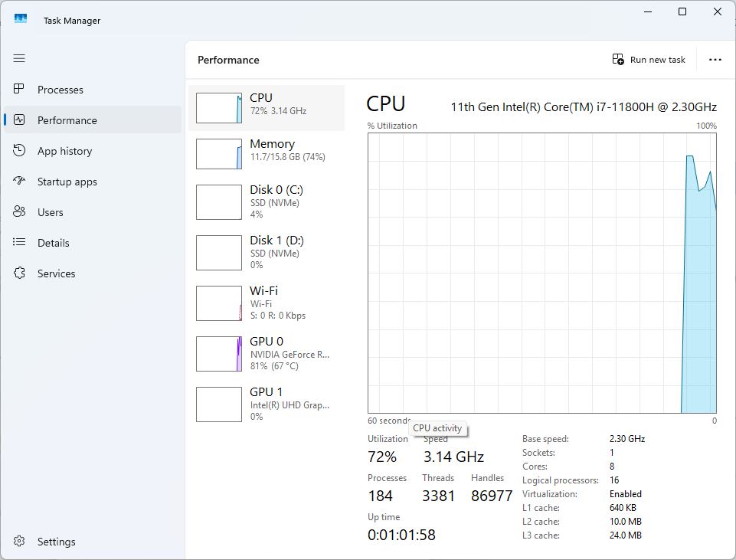Open the App history page
Image resolution: width=736 pixels, height=560 pixels.
click(x=93, y=151)
